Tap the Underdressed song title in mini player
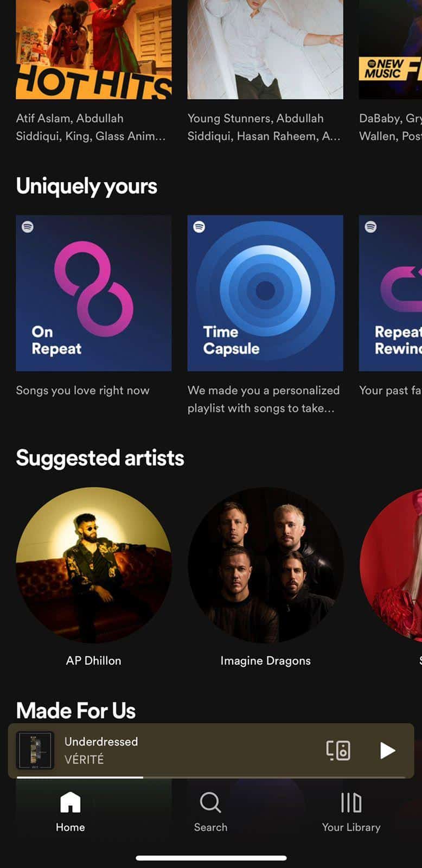Viewport: 422px width, 868px height. 101,741
